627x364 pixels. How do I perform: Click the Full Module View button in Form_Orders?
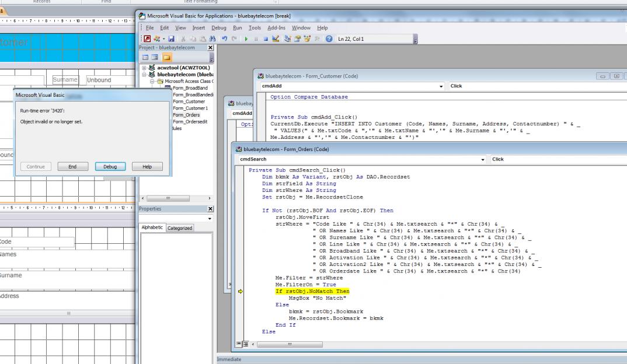[x=246, y=344]
